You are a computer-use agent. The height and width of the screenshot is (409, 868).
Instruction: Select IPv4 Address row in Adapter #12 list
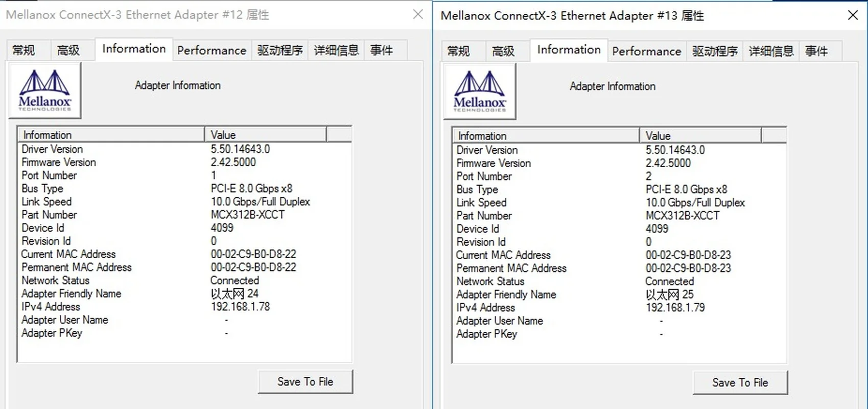184,307
